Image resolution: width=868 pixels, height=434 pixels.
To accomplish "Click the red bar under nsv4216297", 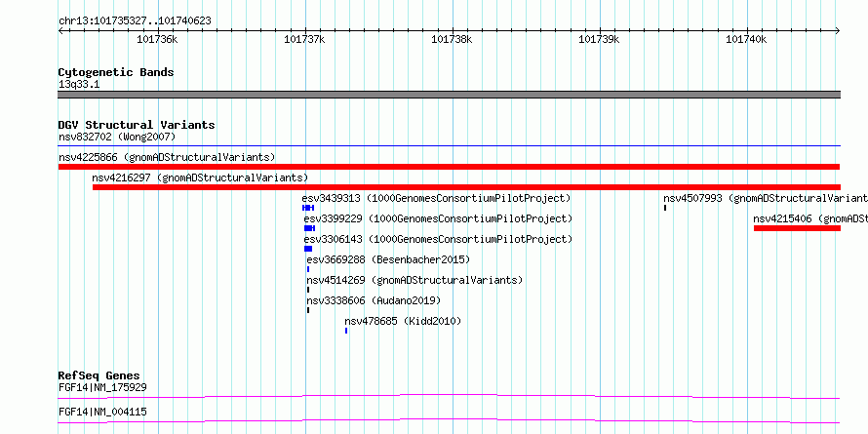I will (x=466, y=187).
